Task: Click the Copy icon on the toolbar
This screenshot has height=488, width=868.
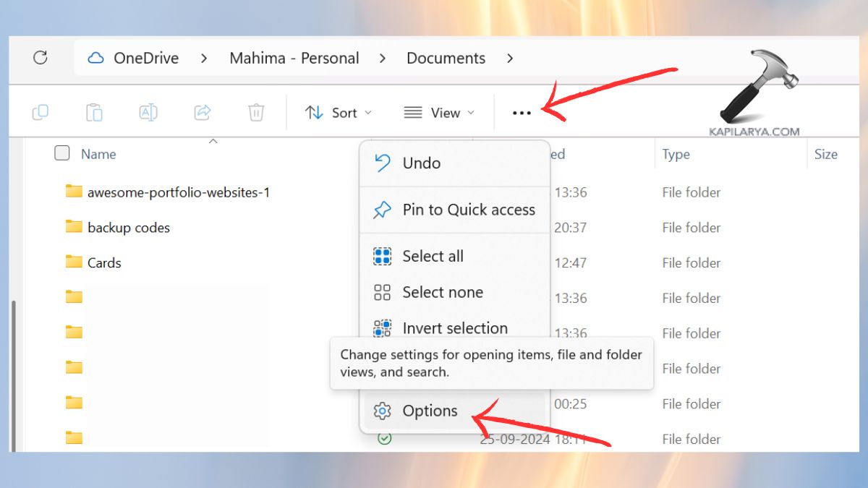Action: pyautogui.click(x=41, y=112)
